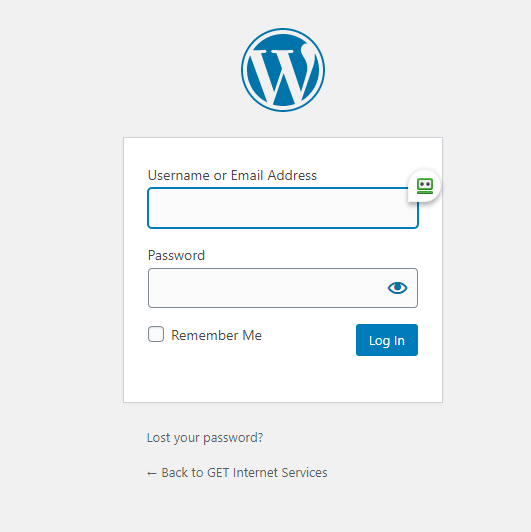Focus the Username or Email Address field
The image size is (531, 532).
pyautogui.click(x=283, y=208)
